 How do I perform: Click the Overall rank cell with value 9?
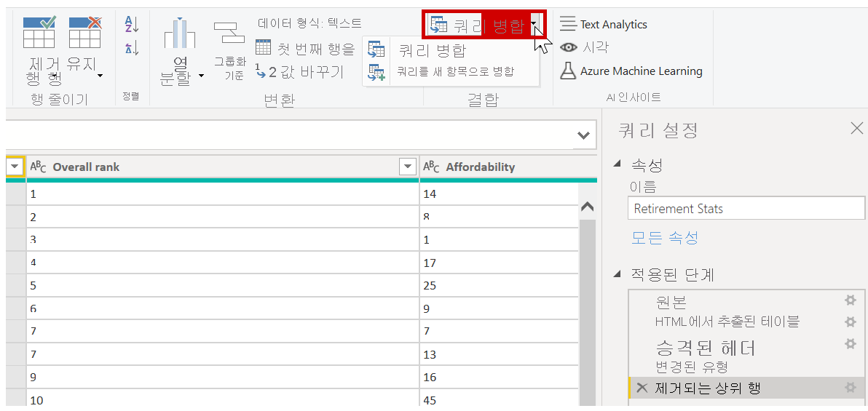[223, 378]
